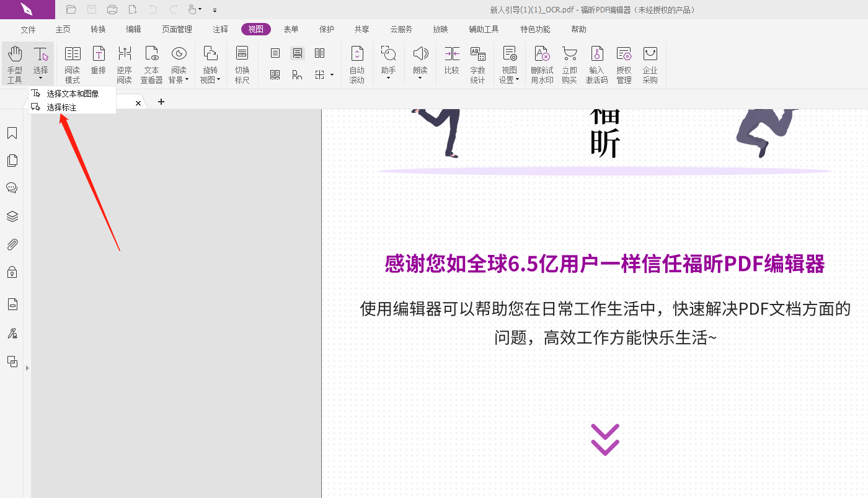The height and width of the screenshot is (498, 868).
Task: Activate 逆序阅读 reverse reading
Action: tap(124, 62)
